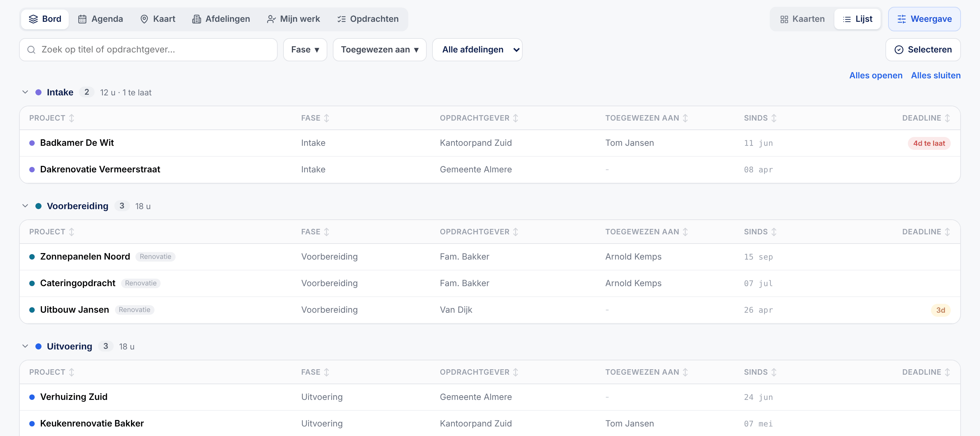Open the Afdelingen tab
Screen dimensions: 980x436
221,19
